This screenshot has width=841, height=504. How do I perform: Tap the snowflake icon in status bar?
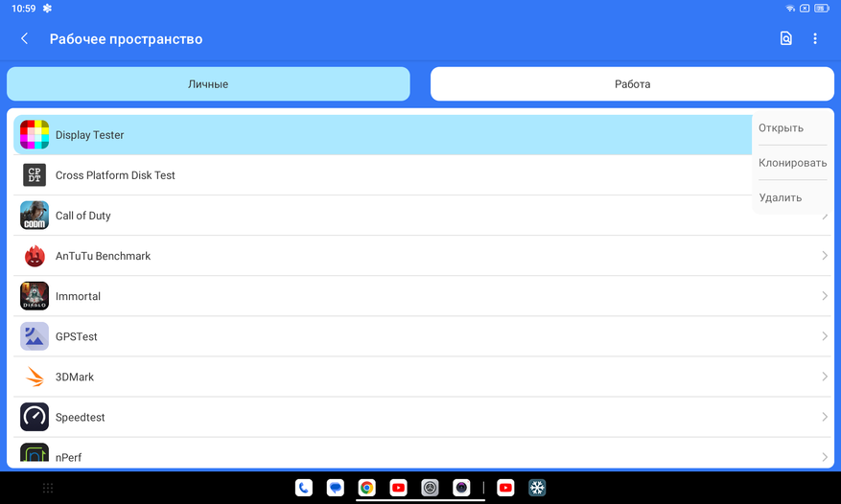click(47, 8)
